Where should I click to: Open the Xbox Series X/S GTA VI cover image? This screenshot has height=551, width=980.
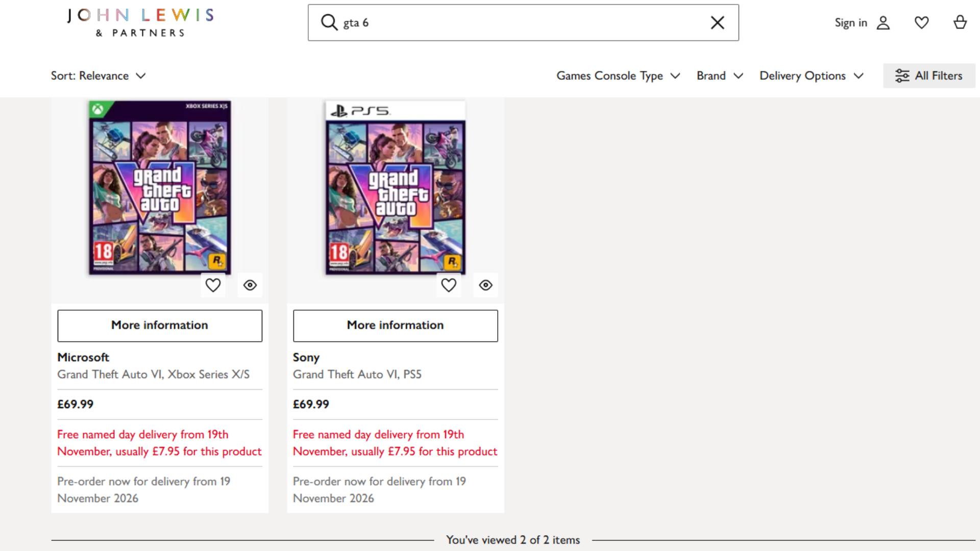click(x=160, y=188)
